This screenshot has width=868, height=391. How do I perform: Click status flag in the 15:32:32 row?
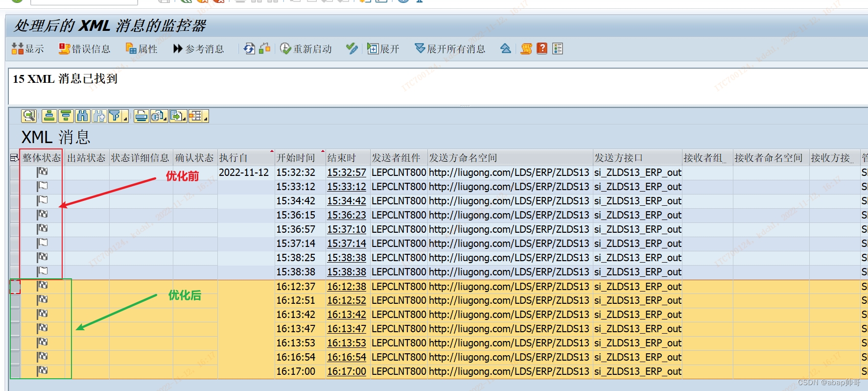42,172
